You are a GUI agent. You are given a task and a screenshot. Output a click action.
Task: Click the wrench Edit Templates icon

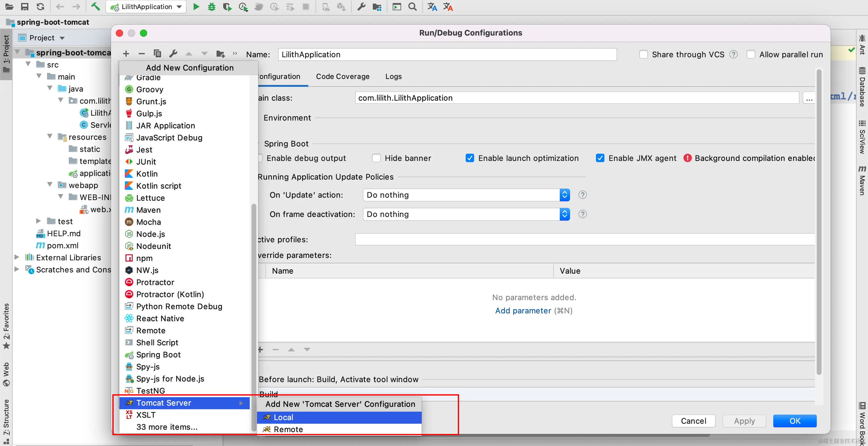tap(173, 54)
